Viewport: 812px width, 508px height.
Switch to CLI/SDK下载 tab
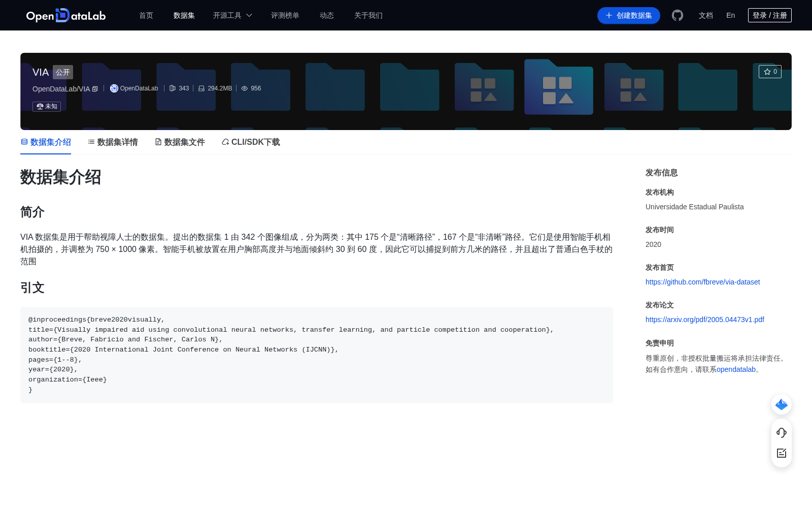pos(251,142)
